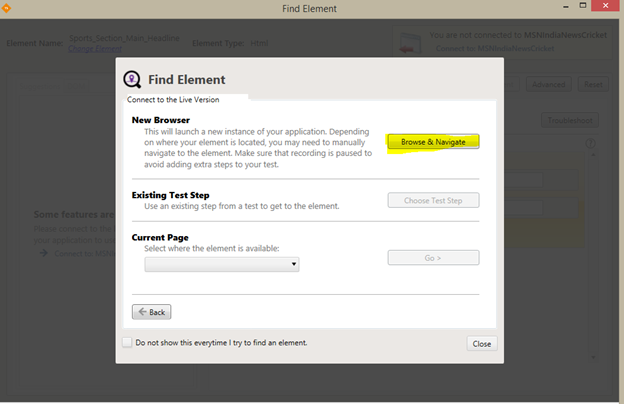Viewport: 624px width, 404px height.
Task: Enable the 'Do not show this everytime' checkbox
Action: point(127,342)
